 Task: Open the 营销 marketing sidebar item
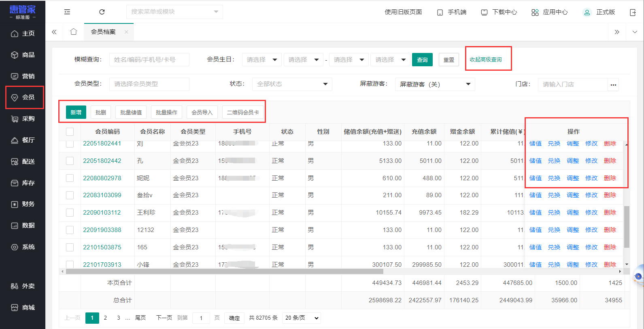pyautogui.click(x=23, y=76)
